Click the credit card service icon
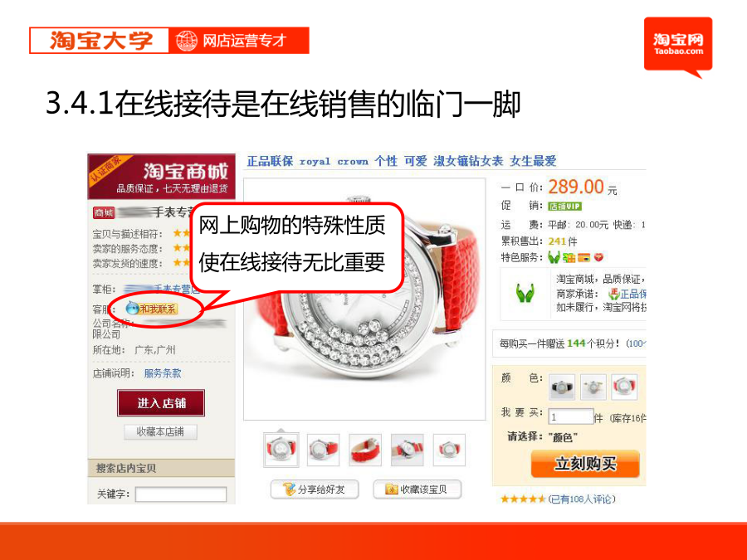This screenshot has height=560, width=747. [x=584, y=258]
